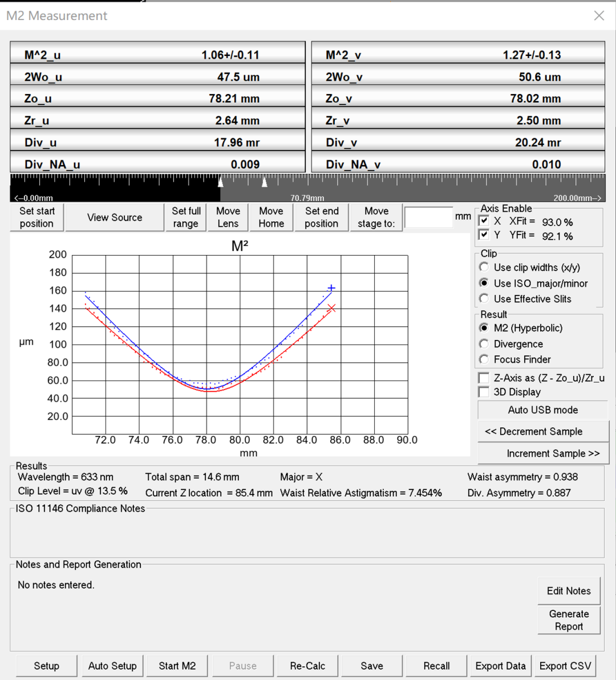Viewport: 616px width, 680px height.
Task: Switch result to Focus Finder
Action: coord(484,359)
